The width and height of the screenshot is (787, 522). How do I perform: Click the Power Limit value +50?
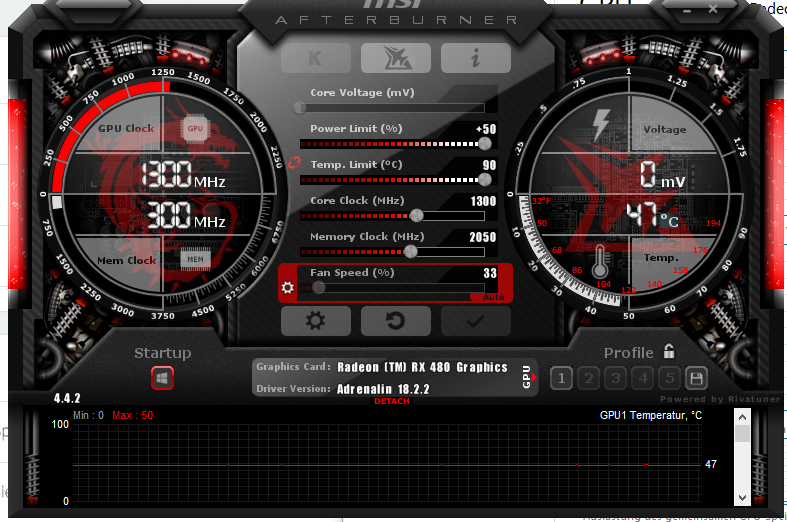tap(486, 129)
